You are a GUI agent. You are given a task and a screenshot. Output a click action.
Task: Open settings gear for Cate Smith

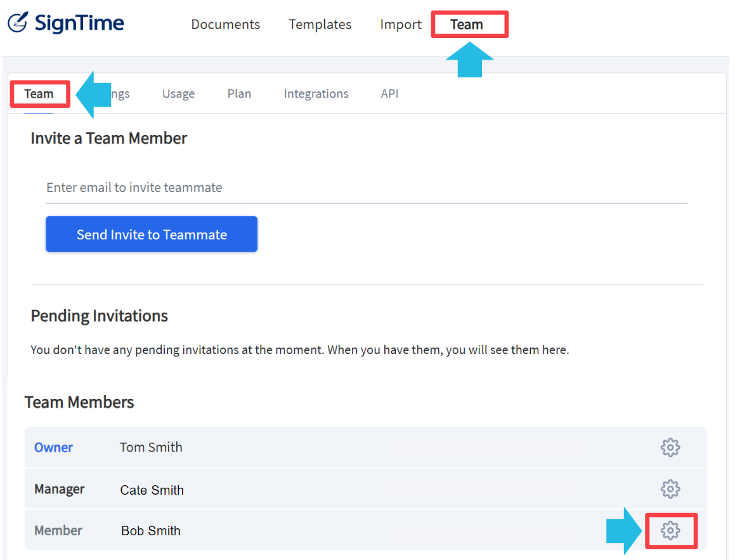(670, 489)
